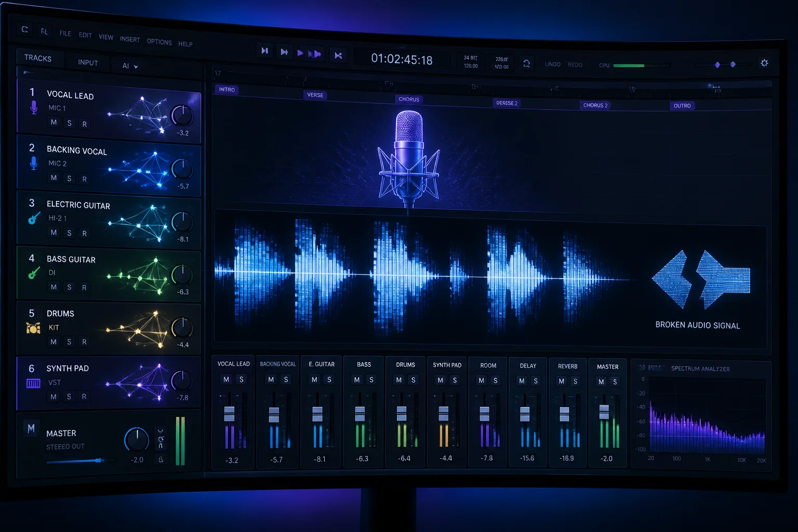Screen dimensions: 798x532
Task: Jump to the VERSE marker
Action: (x=315, y=95)
